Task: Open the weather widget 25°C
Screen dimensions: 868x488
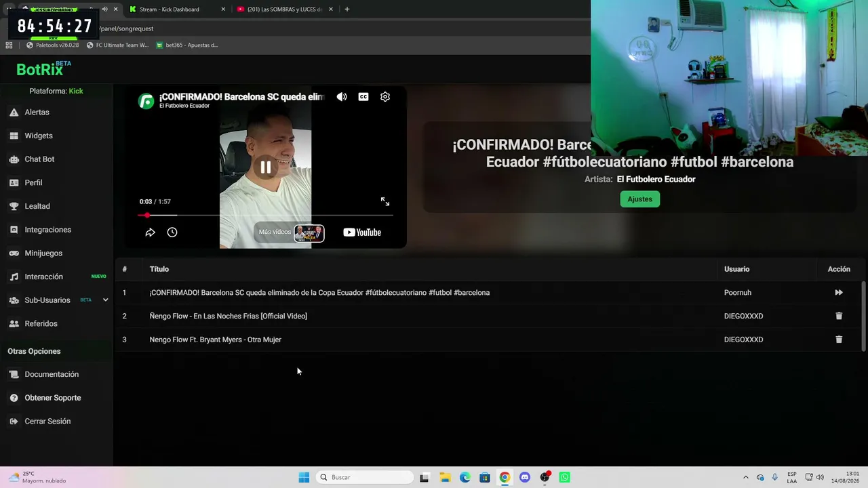Action: 37,477
